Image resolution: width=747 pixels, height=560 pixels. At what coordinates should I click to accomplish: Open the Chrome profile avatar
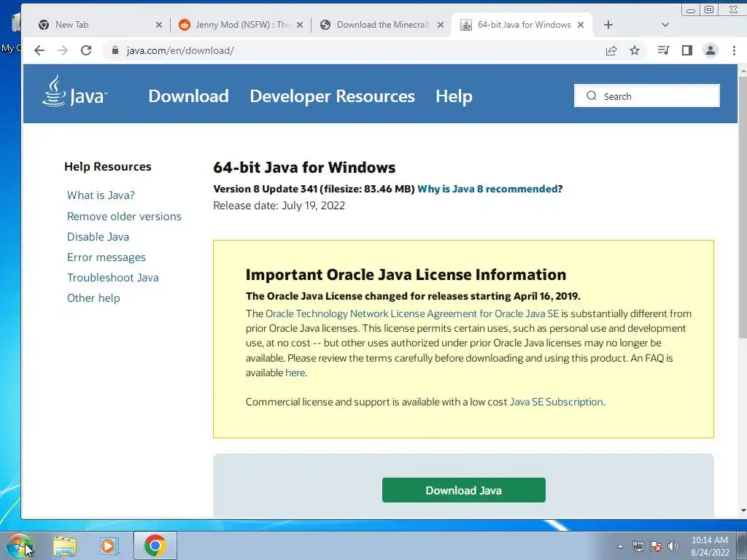pos(711,50)
